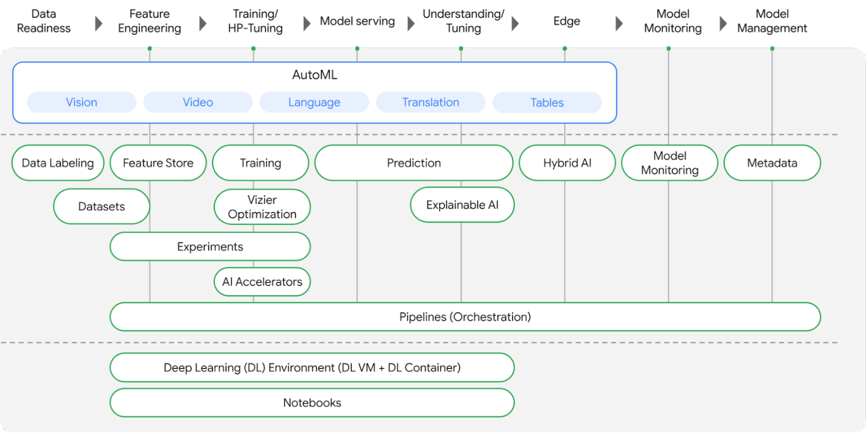Click the AutoML Vision pill
Screen dimensions: 868x434
(x=81, y=102)
